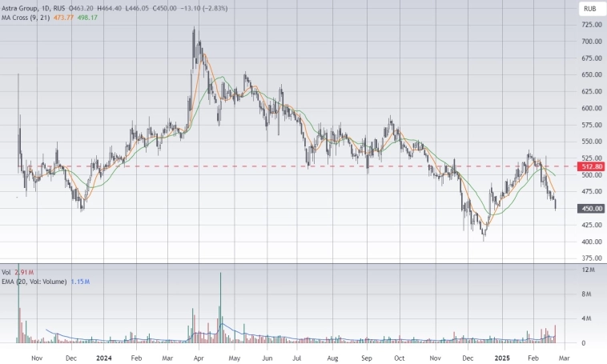The image size is (607, 364).
Task: Click the 400.00 price axis label
Action: (592, 242)
